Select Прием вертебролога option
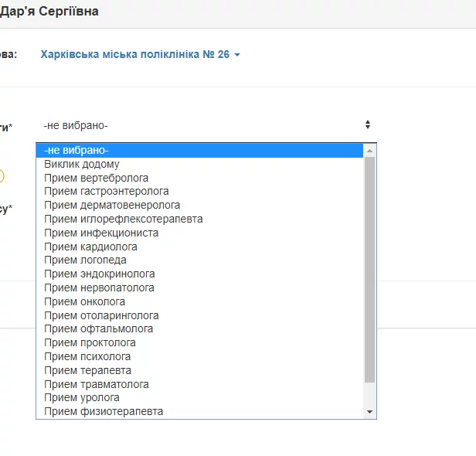Image resolution: width=476 pixels, height=456 pixels. pos(97,178)
